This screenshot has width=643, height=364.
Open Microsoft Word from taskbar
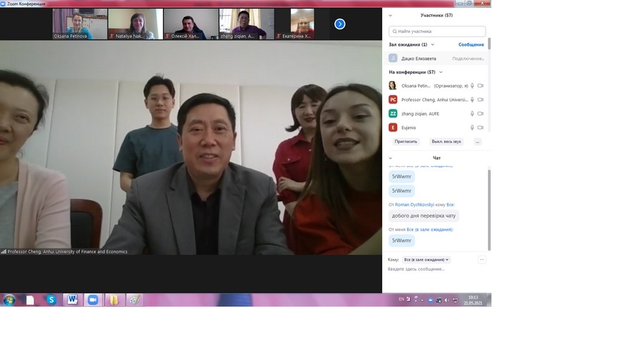pos(72,300)
